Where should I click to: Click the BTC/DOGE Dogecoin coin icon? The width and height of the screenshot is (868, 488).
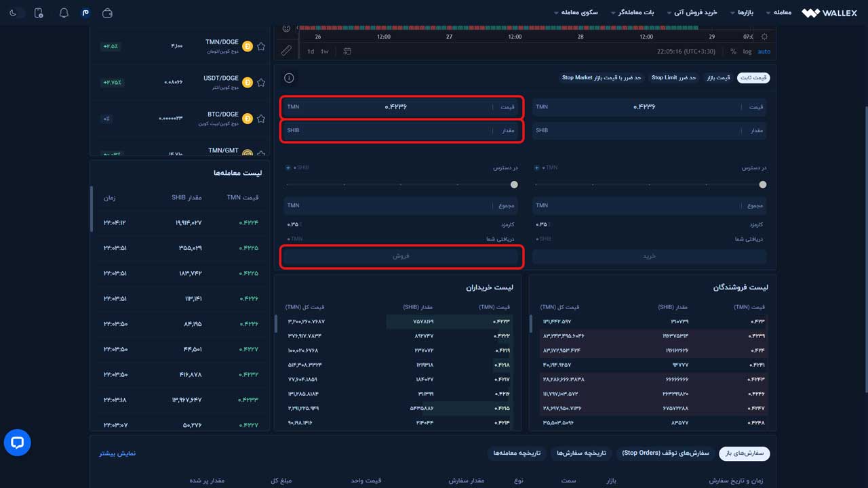248,118
